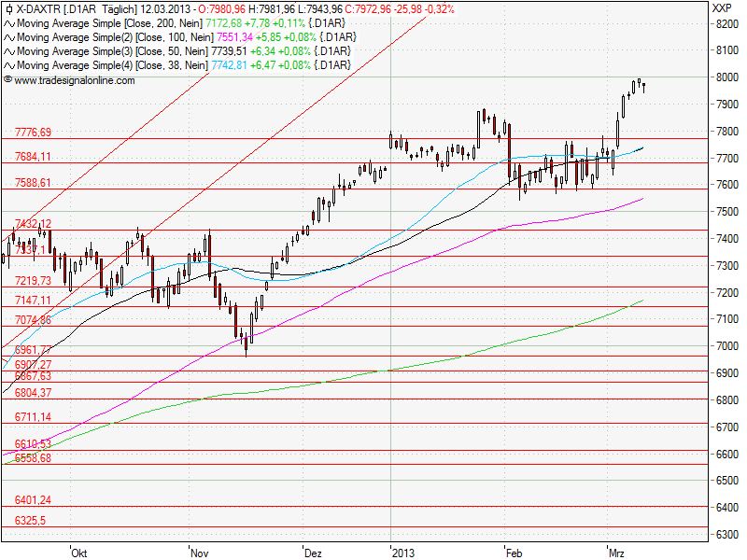Screen dimensions: 747x560
Task: Click the Mrz label on the time axis
Action: (x=616, y=552)
